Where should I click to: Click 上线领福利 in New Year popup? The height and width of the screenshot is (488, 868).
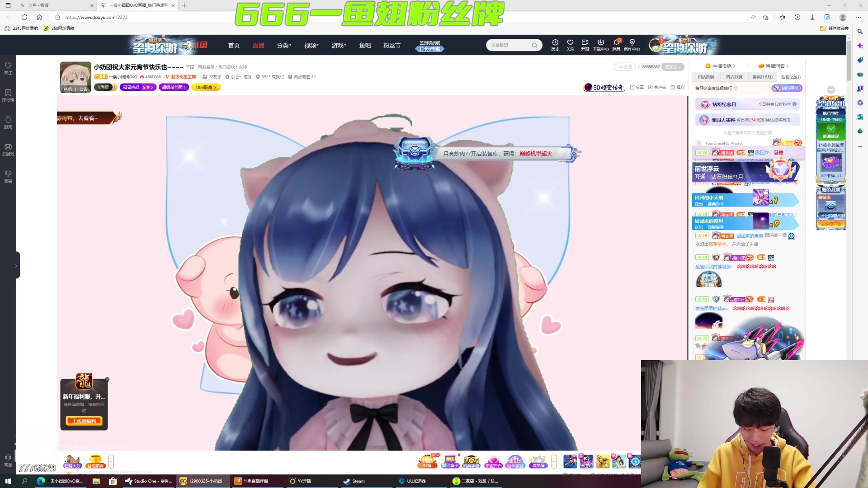[84, 421]
